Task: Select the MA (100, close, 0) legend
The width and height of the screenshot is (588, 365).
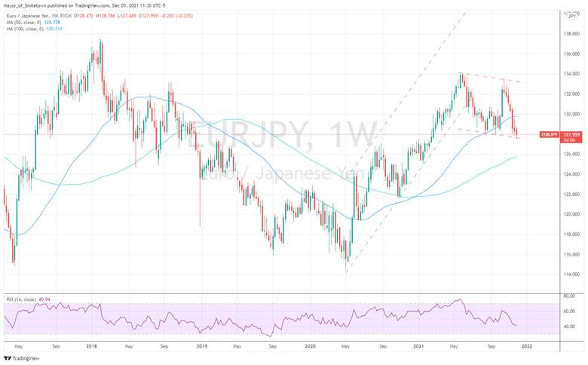Action: pos(26,29)
